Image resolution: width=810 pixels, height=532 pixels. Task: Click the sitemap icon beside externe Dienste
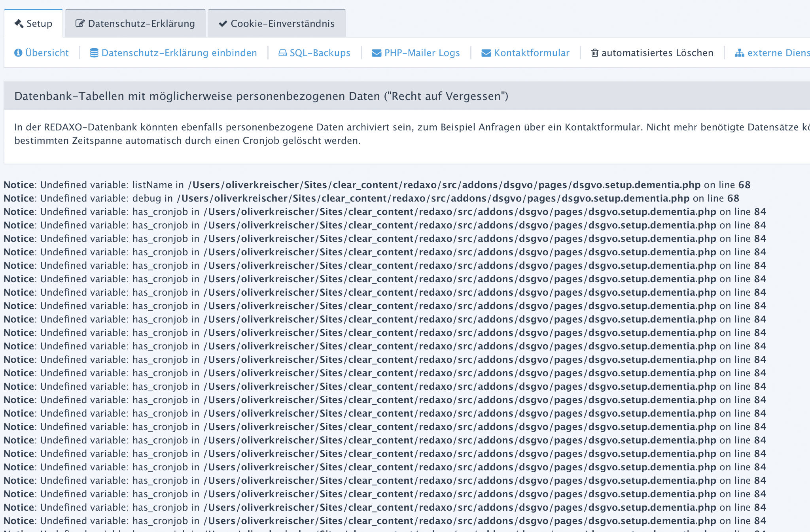tap(739, 53)
